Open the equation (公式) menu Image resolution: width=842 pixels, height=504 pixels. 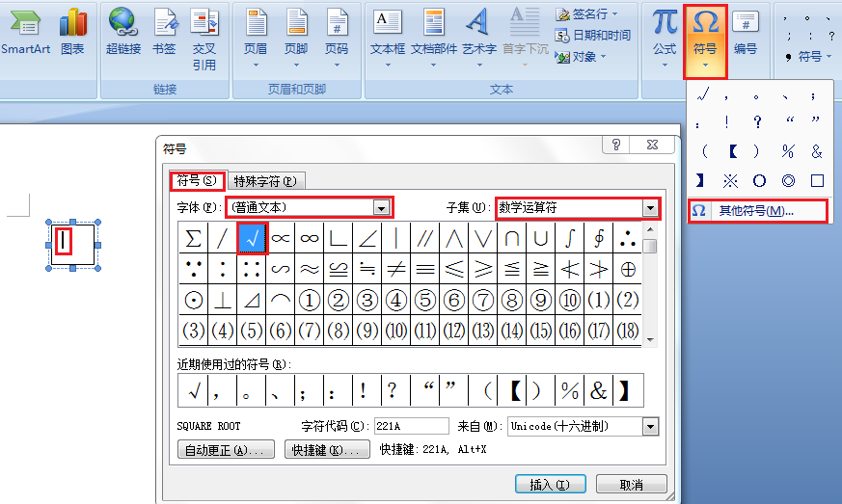point(665,38)
